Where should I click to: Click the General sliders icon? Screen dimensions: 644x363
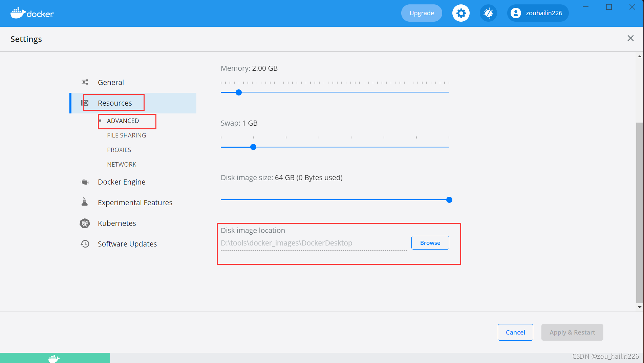[x=85, y=82]
